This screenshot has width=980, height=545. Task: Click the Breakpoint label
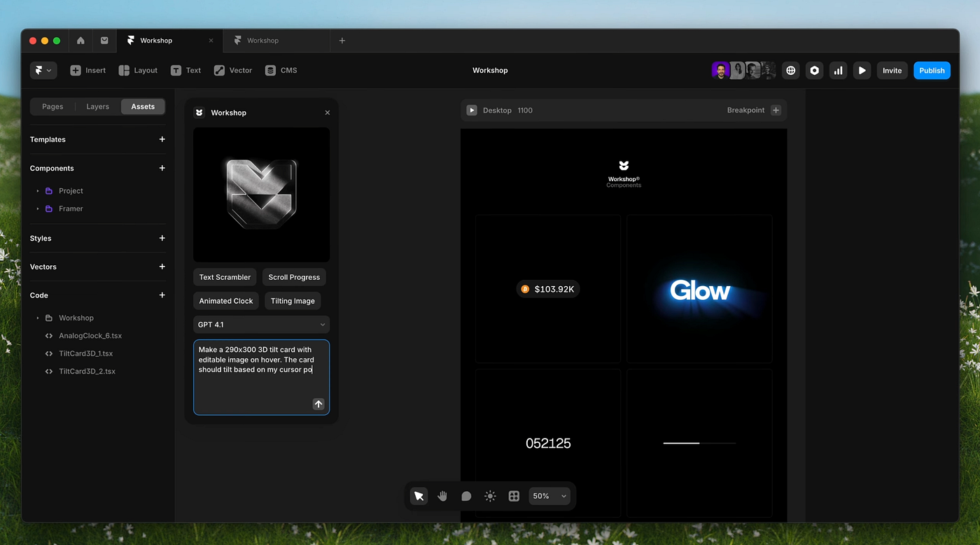tap(745, 111)
